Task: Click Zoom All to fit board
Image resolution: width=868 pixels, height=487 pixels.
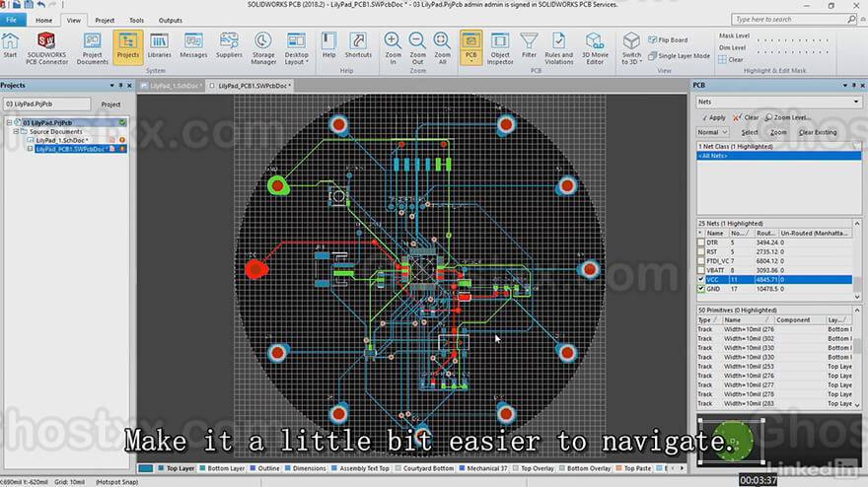Action: 442,48
